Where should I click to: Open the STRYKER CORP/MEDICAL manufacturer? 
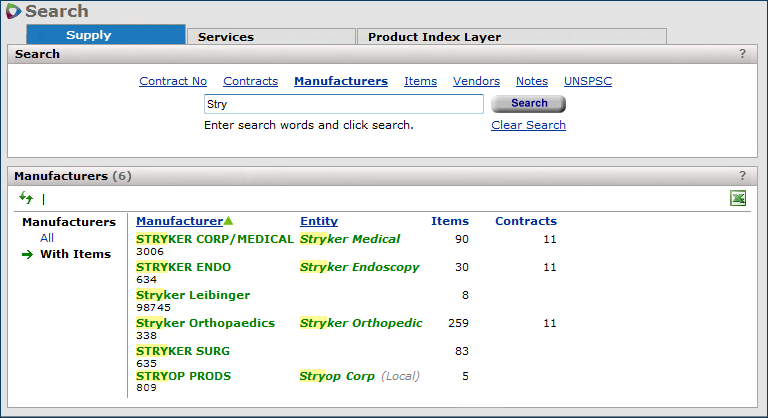coord(215,239)
